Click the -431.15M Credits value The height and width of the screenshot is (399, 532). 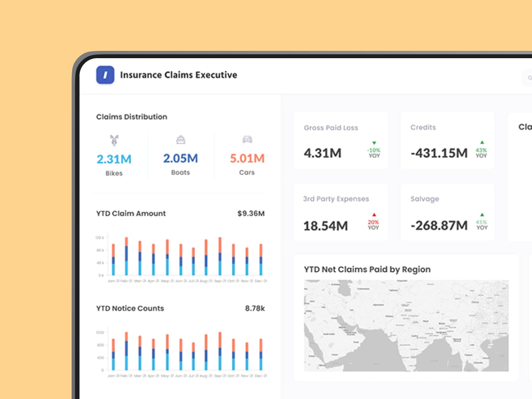click(439, 153)
